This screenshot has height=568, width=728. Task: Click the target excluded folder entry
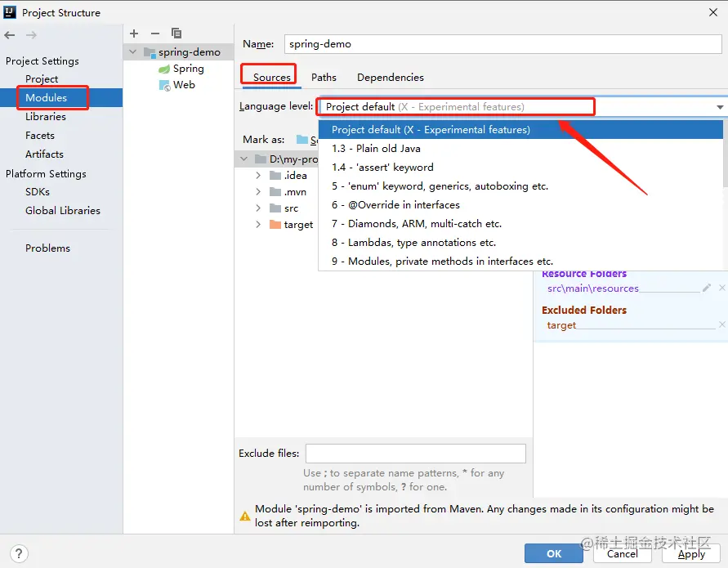561,325
